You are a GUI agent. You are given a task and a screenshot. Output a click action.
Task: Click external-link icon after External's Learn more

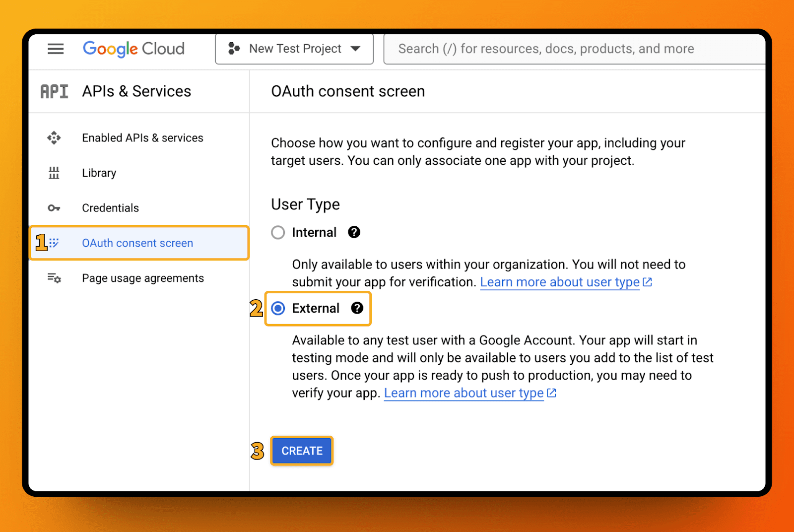tap(552, 393)
